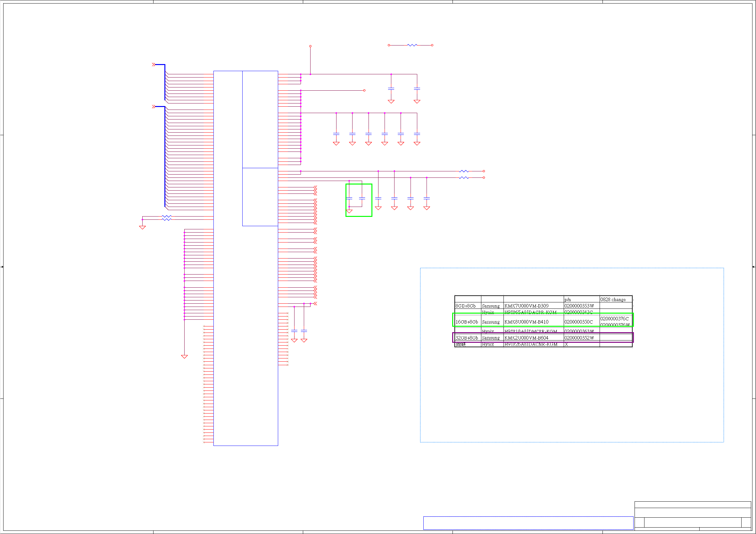Click the open terminal ending the short horizontal wire

pos(364,90)
